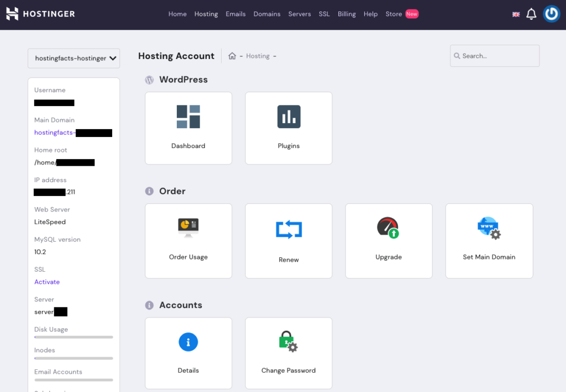This screenshot has width=566, height=392.
Task: Click the Hostinger logo
Action: click(40, 14)
